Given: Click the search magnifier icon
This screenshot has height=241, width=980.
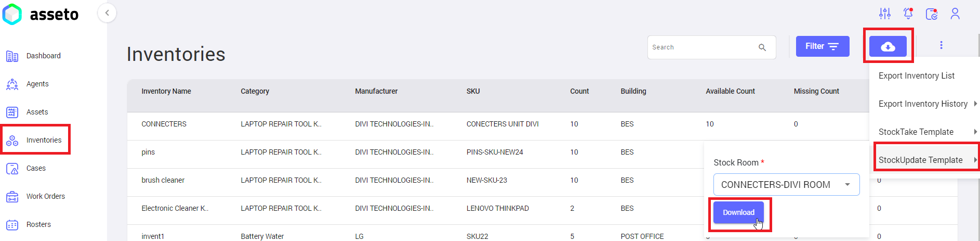Looking at the screenshot, I should 762,47.
